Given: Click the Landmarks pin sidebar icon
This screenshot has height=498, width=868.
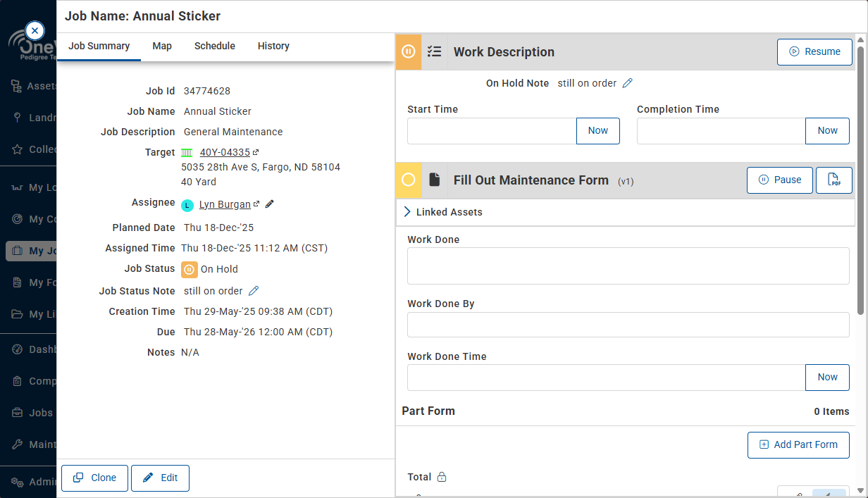Looking at the screenshot, I should point(17,118).
